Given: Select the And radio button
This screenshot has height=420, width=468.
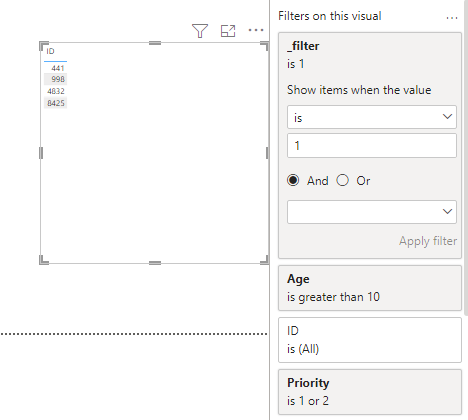Looking at the screenshot, I should click(293, 180).
